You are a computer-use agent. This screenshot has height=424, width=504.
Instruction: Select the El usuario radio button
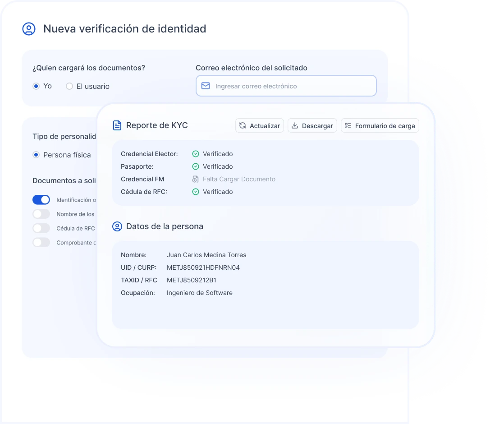point(70,86)
